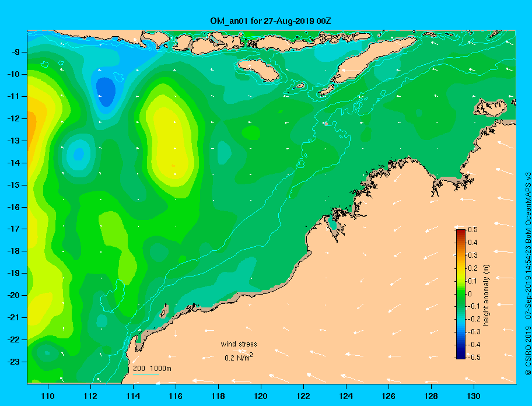Click latitude axis label -10
This screenshot has width=532, height=406.
tap(13, 74)
